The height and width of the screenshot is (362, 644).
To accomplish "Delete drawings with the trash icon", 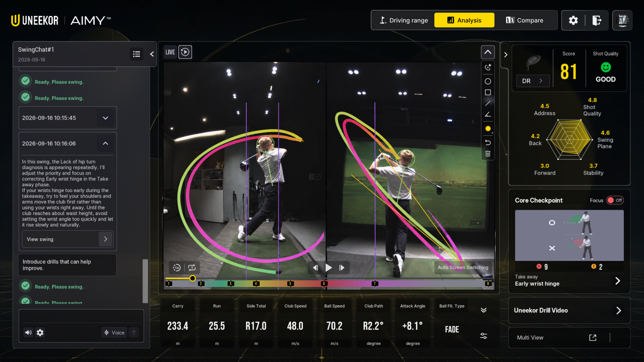I will [488, 154].
